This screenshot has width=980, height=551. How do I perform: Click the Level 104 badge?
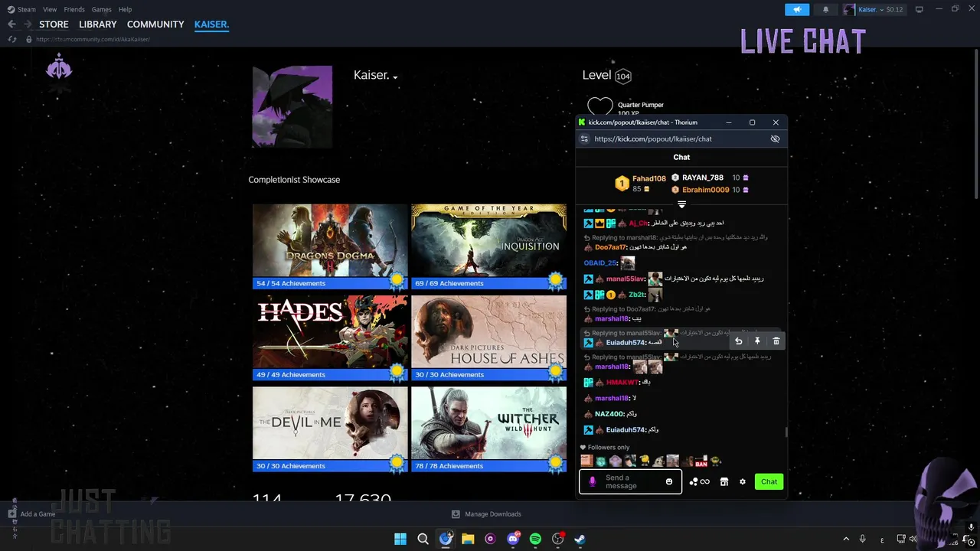pyautogui.click(x=623, y=76)
